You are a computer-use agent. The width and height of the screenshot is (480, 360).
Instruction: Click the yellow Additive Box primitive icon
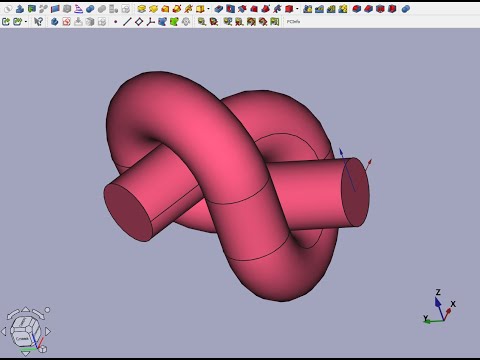pos(200,9)
